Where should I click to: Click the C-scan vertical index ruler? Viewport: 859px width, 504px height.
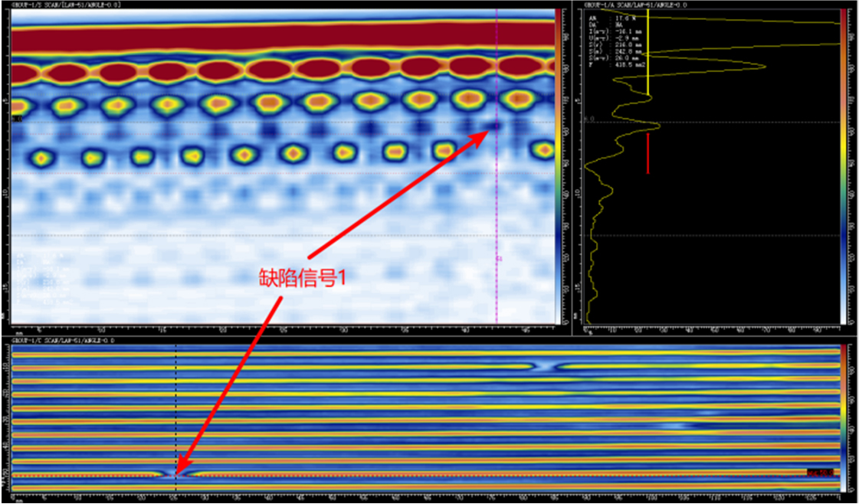coord(6,417)
